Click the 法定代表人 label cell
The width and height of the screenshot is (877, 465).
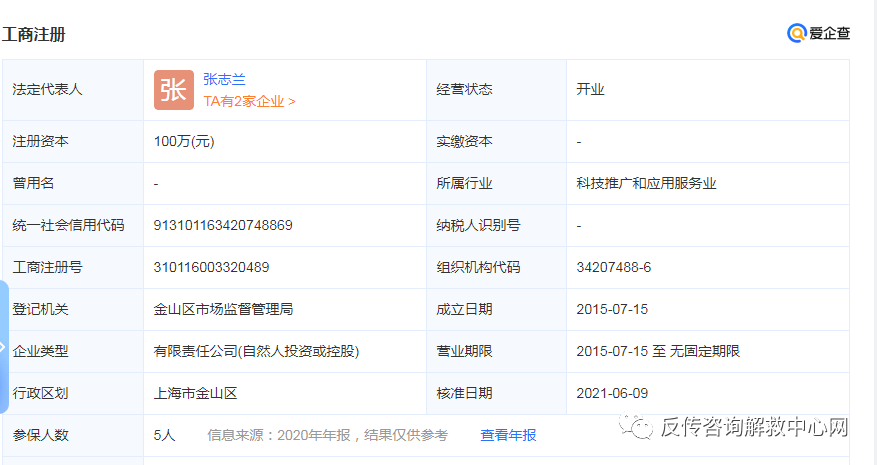[73, 90]
